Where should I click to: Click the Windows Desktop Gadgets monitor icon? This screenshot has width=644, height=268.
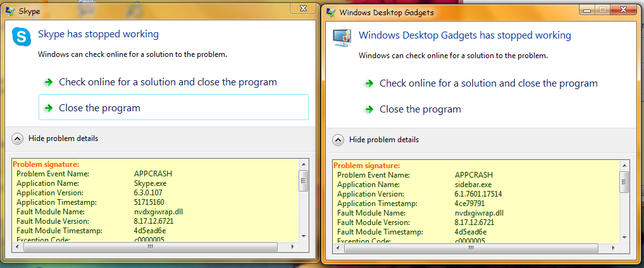[x=342, y=38]
